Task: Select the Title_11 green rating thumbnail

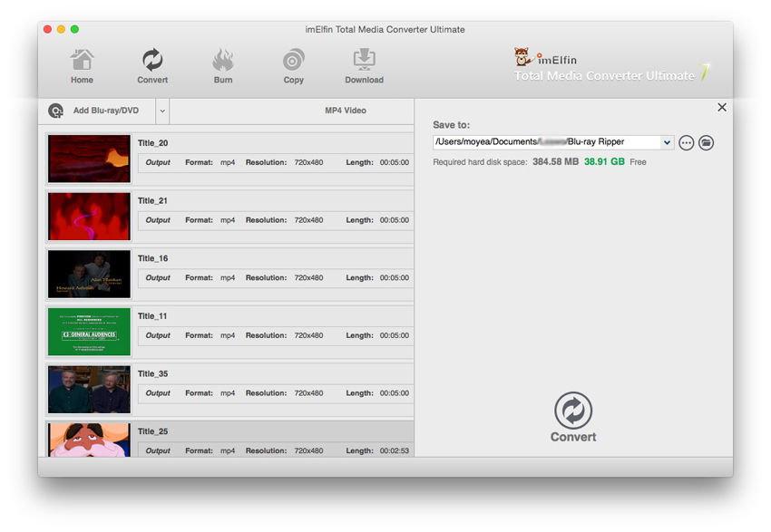Action: (x=89, y=332)
